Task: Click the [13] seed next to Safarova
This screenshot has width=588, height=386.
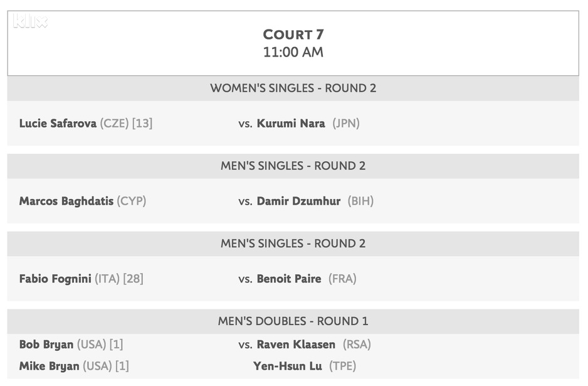Action: 142,124
